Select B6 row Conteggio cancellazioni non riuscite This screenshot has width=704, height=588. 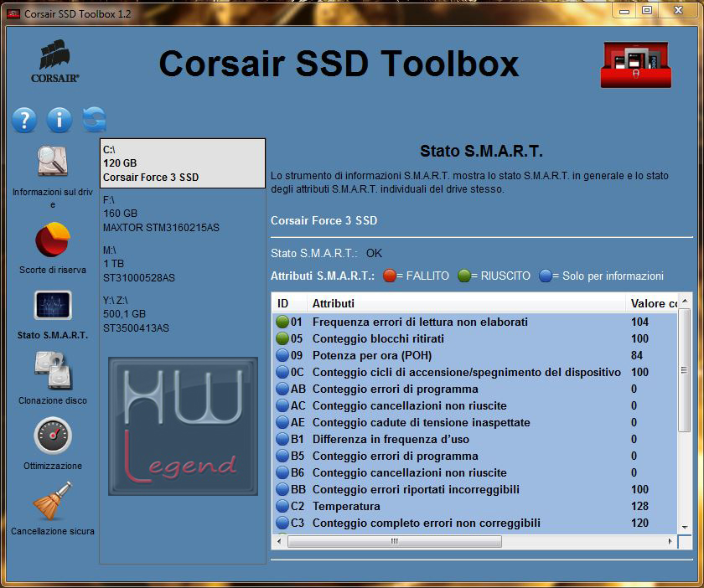(474, 472)
